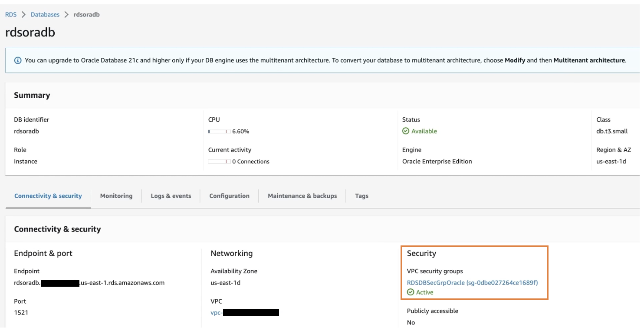Click the chevron between RDS and Databases
Screen dimensions: 644x331
coord(23,15)
